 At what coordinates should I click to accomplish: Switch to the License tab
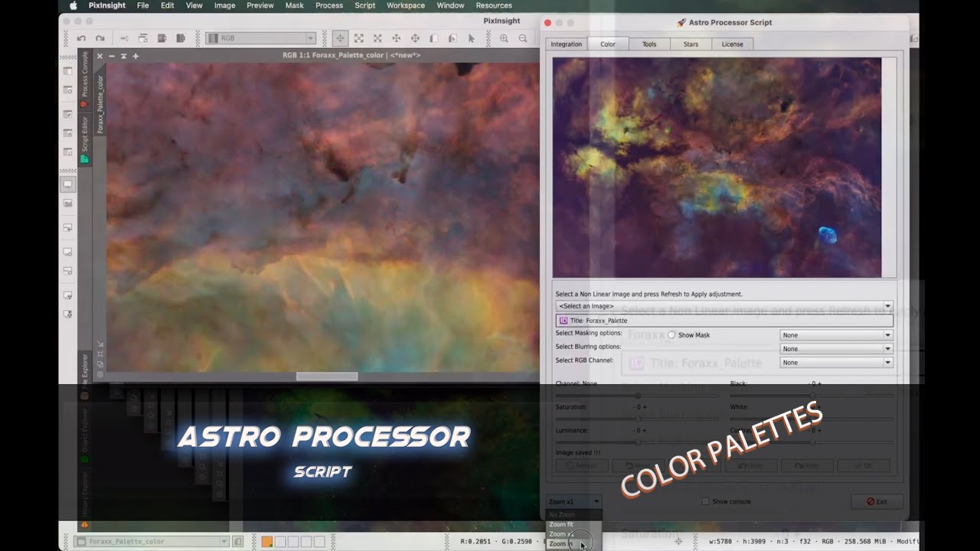click(x=733, y=44)
